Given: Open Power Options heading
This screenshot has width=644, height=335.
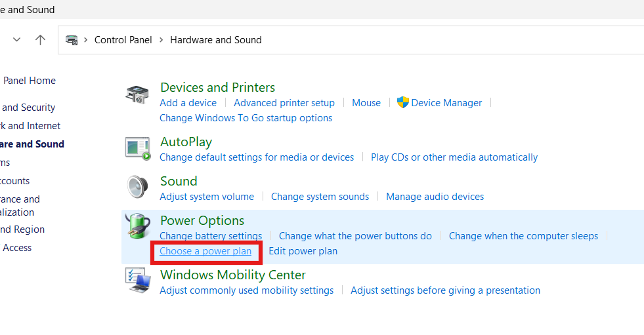Looking at the screenshot, I should (x=202, y=220).
